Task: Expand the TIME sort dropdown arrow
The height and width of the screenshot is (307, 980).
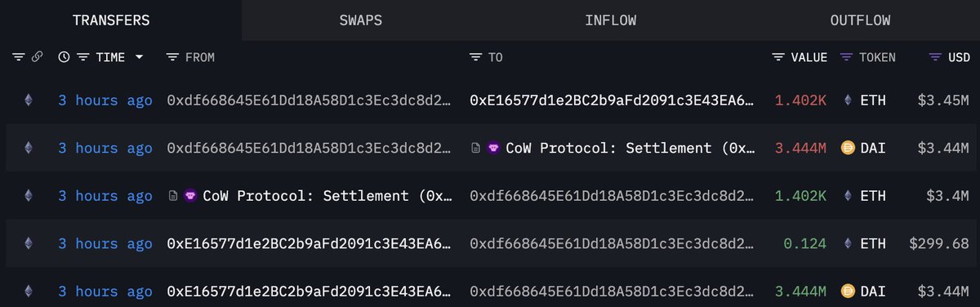Action: point(140,58)
